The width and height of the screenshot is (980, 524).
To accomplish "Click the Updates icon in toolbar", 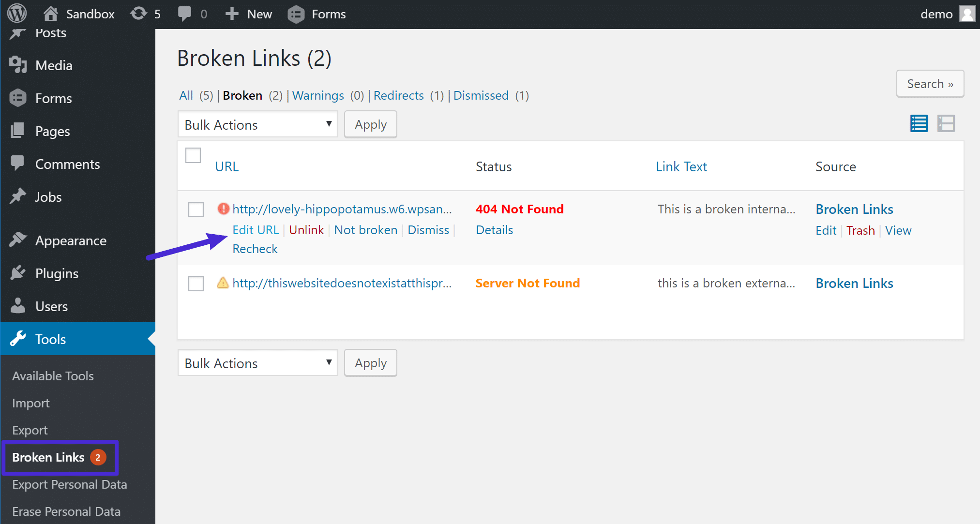I will point(137,13).
